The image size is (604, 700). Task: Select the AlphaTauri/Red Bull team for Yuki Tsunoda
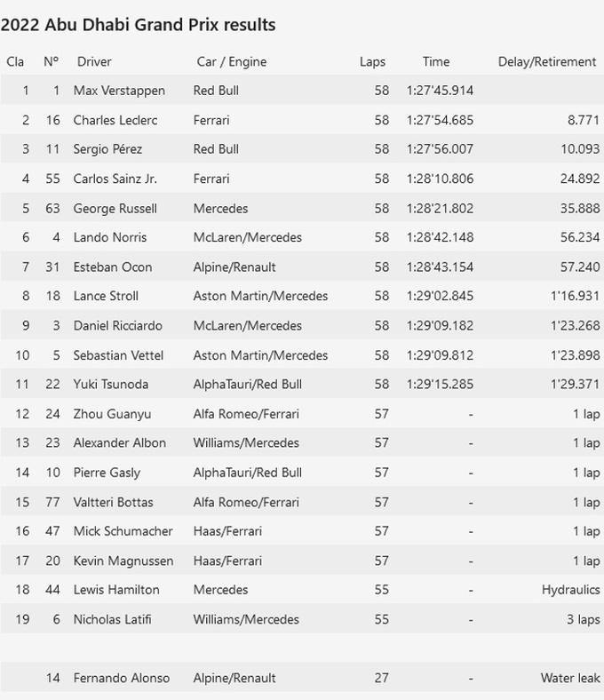(x=248, y=385)
